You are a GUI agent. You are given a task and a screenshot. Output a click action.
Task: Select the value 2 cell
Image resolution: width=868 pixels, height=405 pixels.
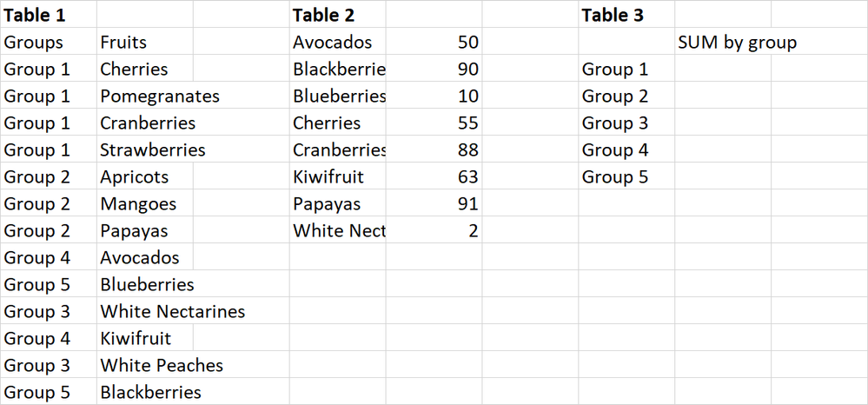(x=434, y=230)
